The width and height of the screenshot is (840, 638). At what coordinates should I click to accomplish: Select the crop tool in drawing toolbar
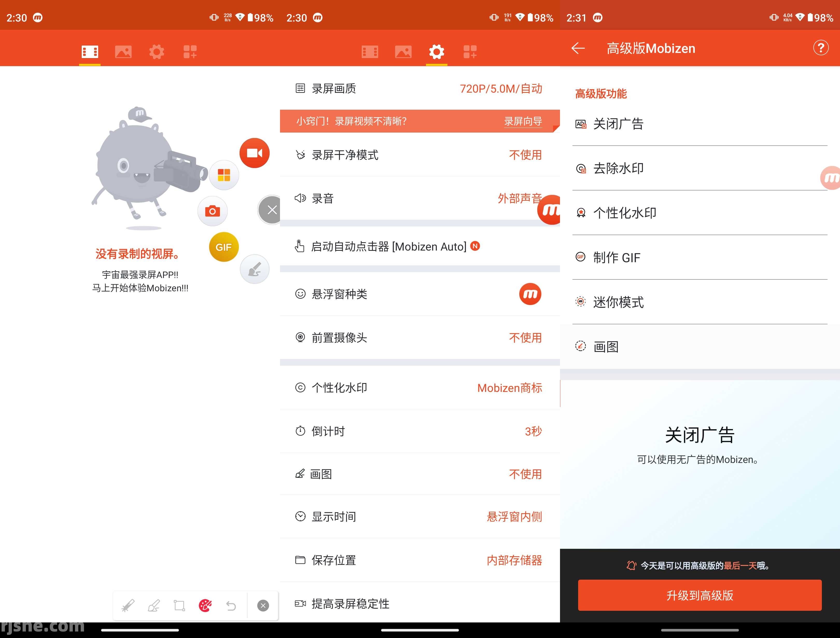point(179,605)
